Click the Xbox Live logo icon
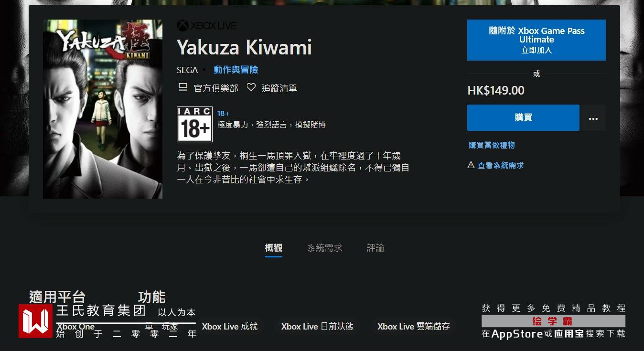Image resolution: width=644 pixels, height=351 pixels. [x=182, y=25]
